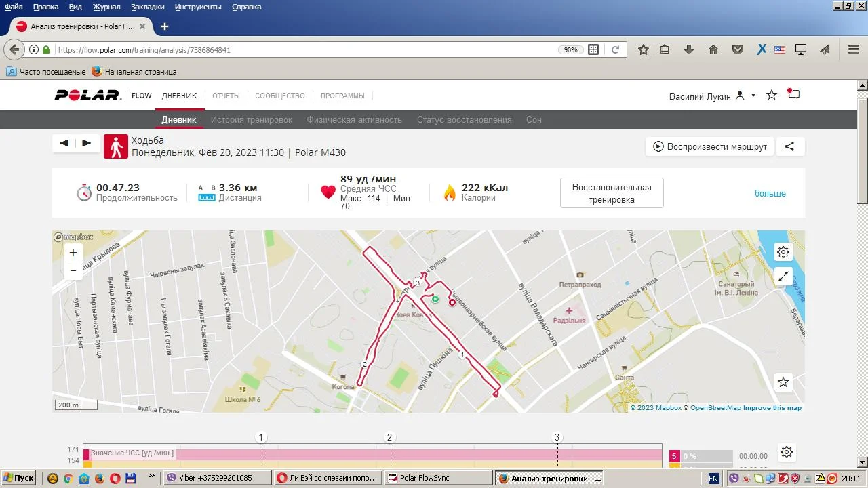
Task: Click the browser Back arrow button
Action: (x=14, y=49)
